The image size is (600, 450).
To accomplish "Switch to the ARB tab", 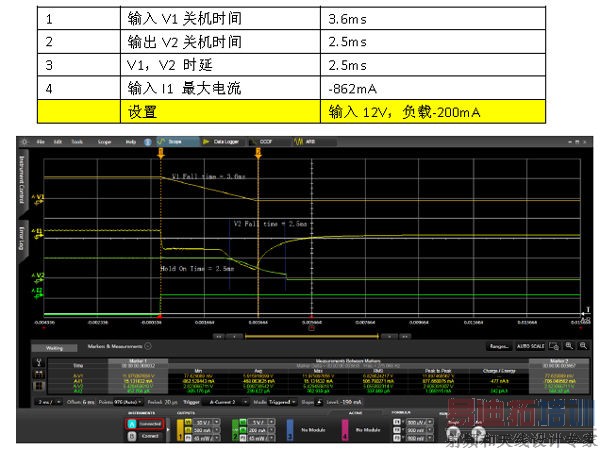I will point(315,142).
